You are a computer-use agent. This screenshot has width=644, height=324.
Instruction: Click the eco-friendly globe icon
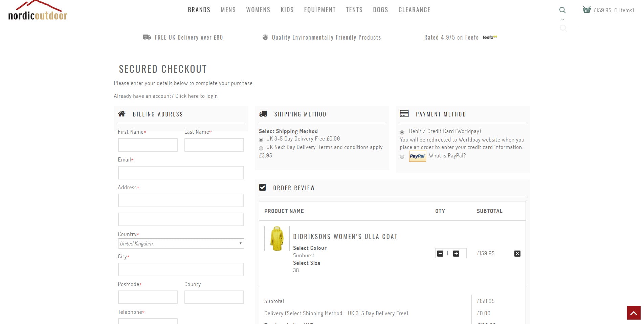pos(265,37)
